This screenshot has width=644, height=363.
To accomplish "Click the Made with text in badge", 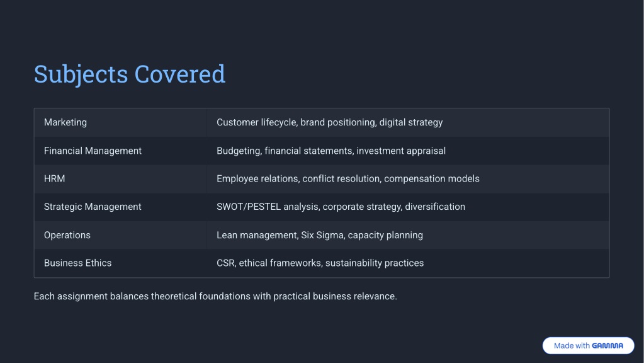I will point(572,346).
